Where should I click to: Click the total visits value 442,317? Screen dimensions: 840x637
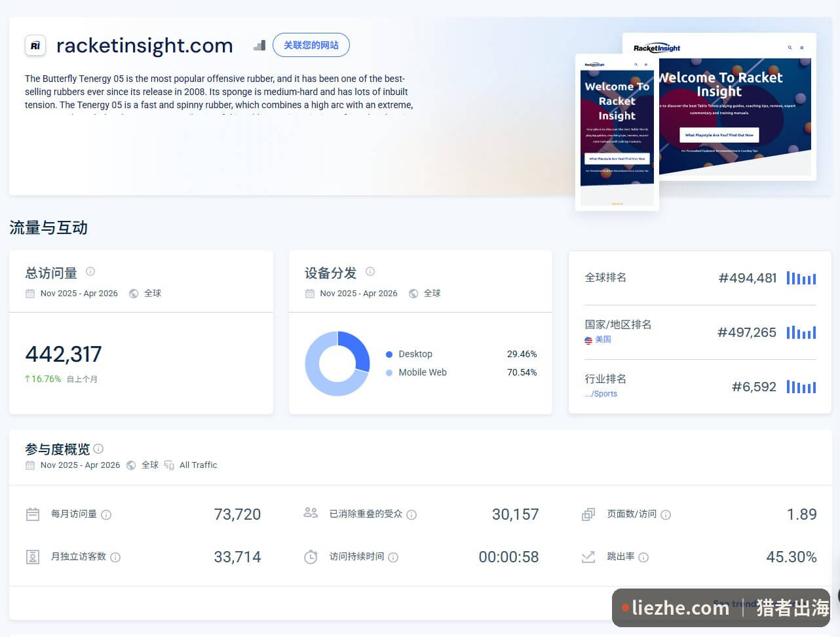[64, 355]
